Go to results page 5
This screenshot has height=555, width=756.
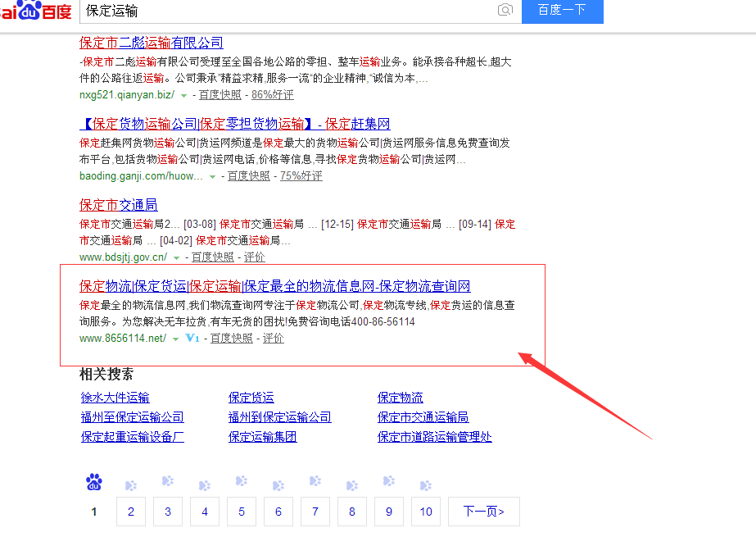(242, 512)
